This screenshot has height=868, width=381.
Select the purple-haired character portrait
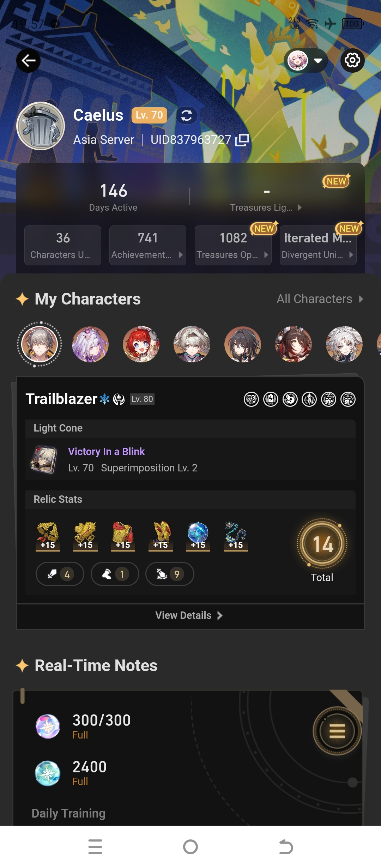coord(90,344)
